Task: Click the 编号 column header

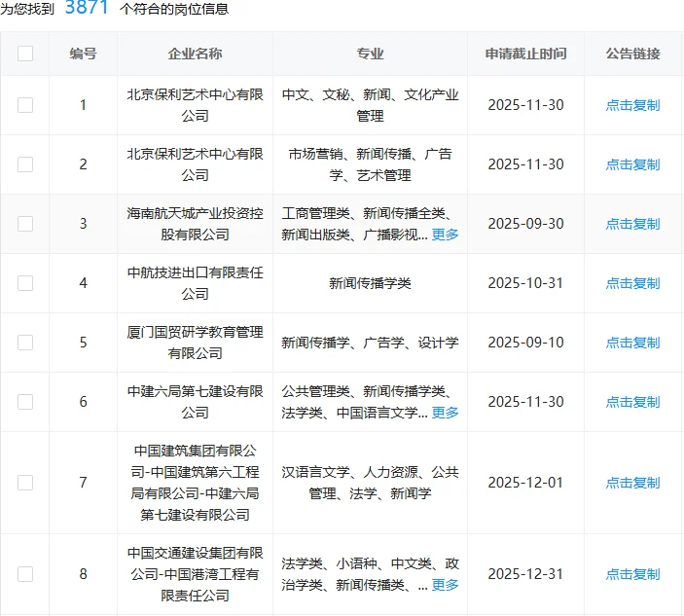Action: point(83,54)
